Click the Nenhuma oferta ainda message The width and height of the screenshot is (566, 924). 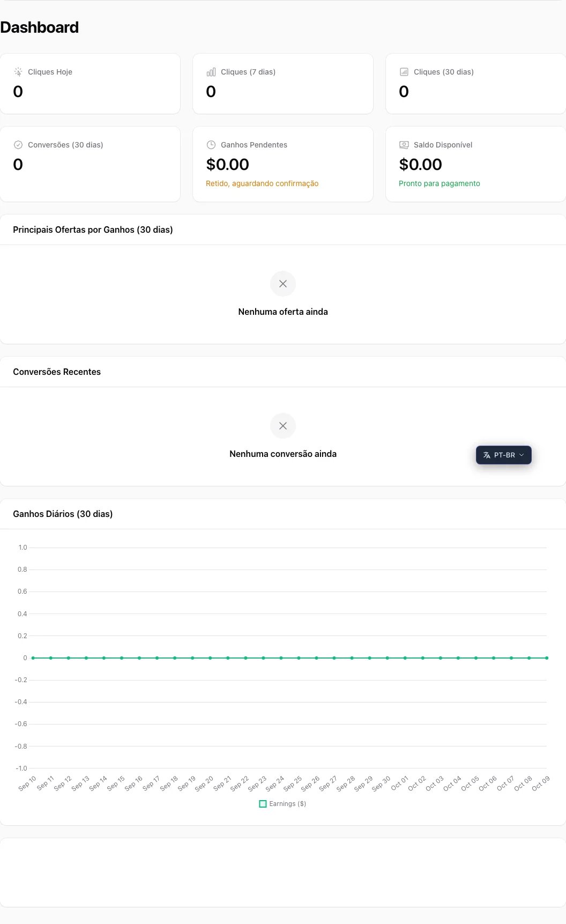pos(283,312)
